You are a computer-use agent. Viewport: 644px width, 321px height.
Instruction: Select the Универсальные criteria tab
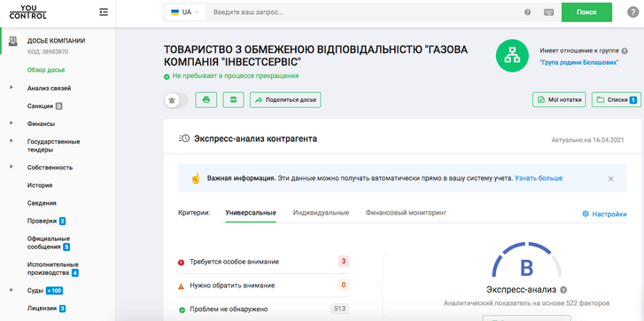coord(251,213)
